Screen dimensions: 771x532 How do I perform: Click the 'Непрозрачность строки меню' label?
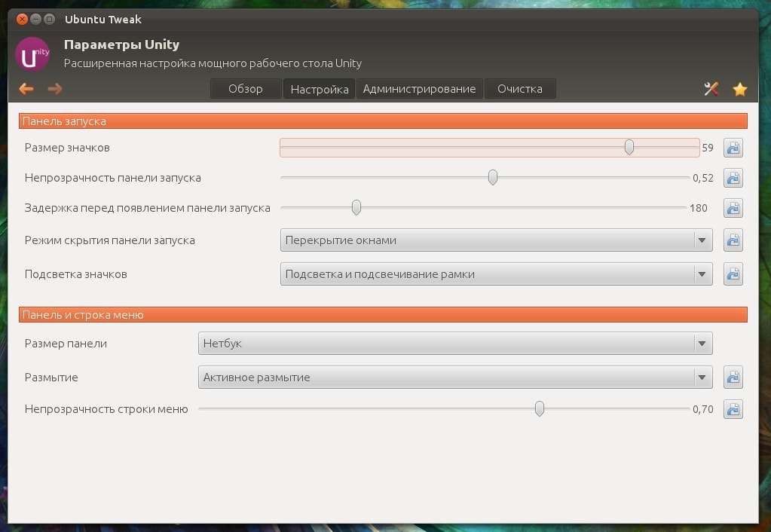click(x=106, y=409)
